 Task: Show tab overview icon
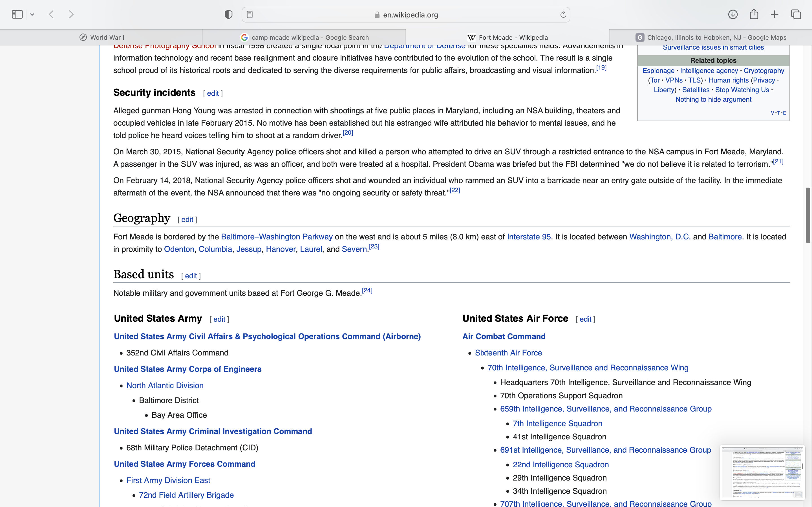tap(796, 14)
